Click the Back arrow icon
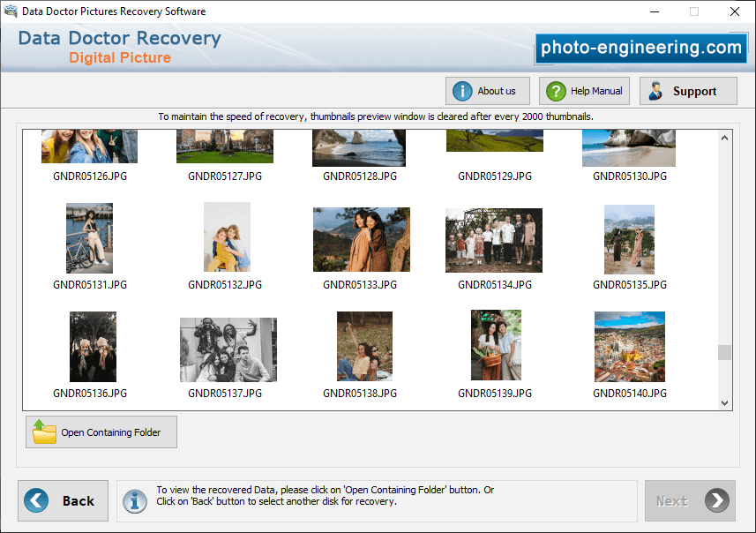 click(x=37, y=500)
